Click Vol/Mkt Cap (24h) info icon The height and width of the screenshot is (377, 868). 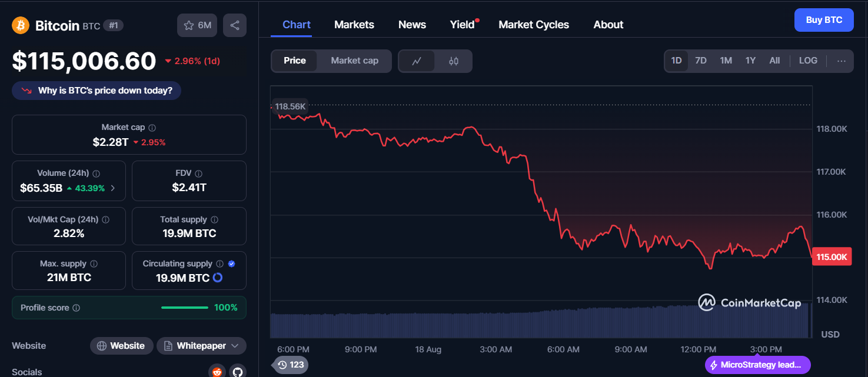[x=106, y=219]
